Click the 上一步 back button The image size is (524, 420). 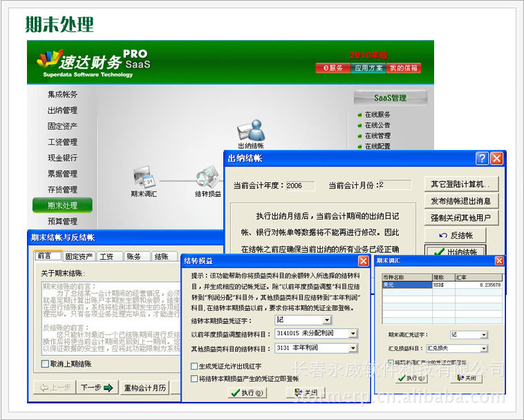pyautogui.click(x=55, y=388)
